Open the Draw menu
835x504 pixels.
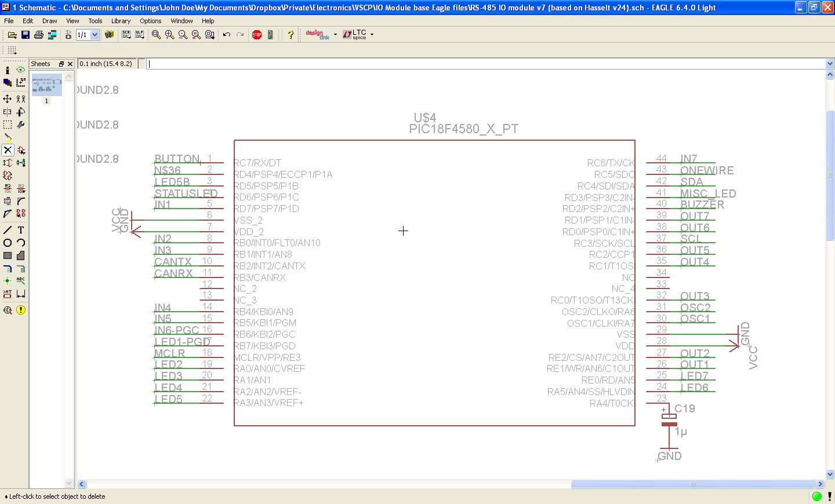[x=49, y=21]
